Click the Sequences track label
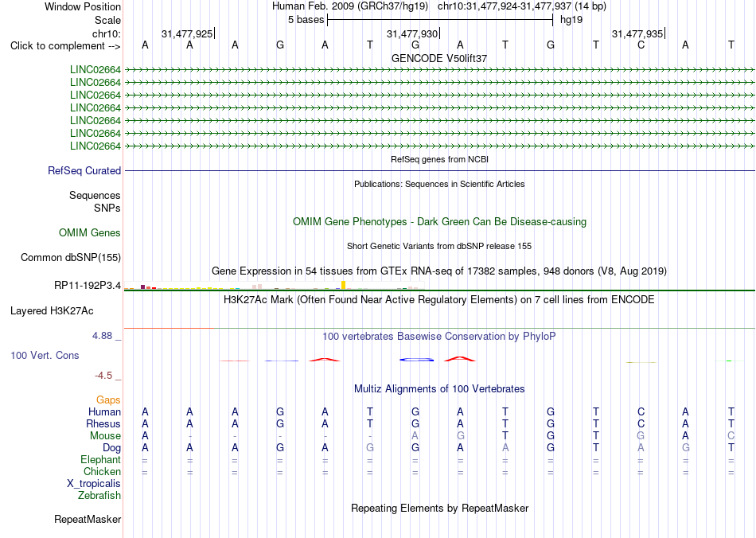The width and height of the screenshot is (756, 538). 95,195
